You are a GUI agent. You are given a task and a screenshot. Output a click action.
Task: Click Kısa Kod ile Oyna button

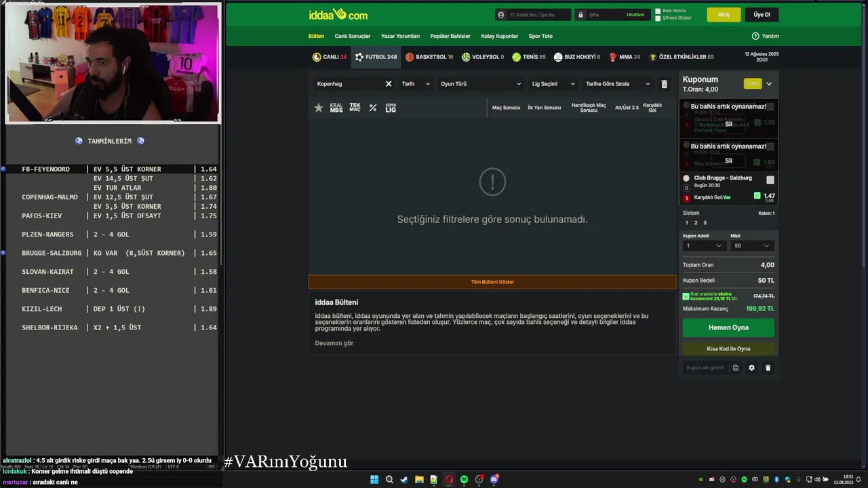click(x=728, y=348)
